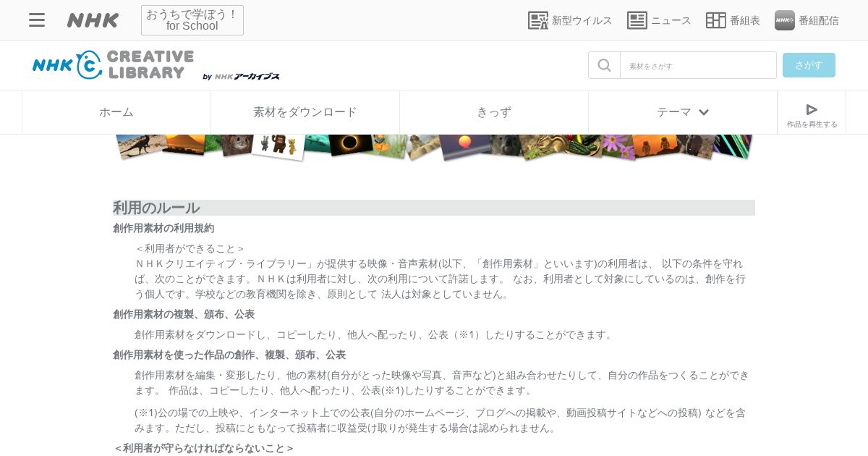Click the さがす search button

pyautogui.click(x=809, y=65)
